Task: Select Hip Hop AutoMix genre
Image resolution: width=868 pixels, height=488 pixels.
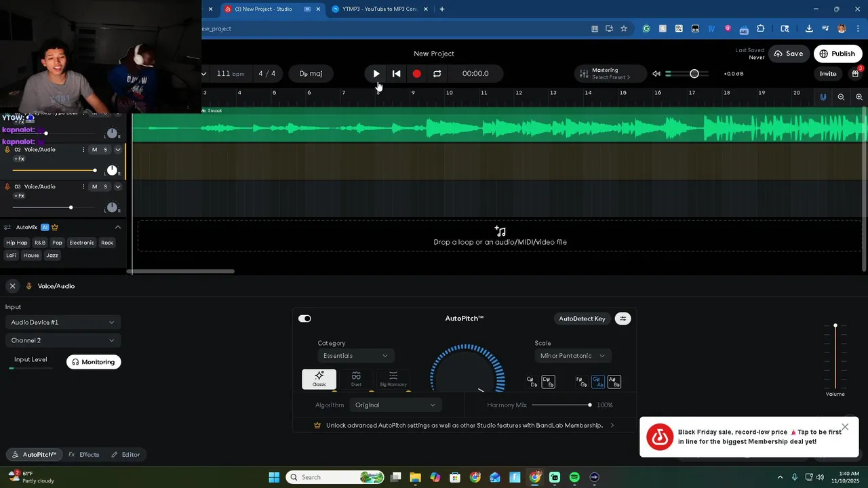Action: click(x=17, y=243)
